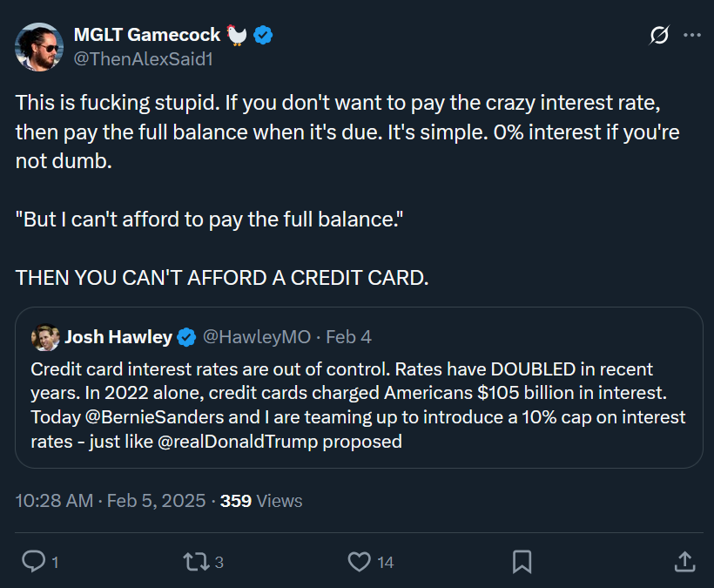Image resolution: width=714 pixels, height=588 pixels.
Task: Click the Josh Hawley name in quote
Action: click(118, 337)
